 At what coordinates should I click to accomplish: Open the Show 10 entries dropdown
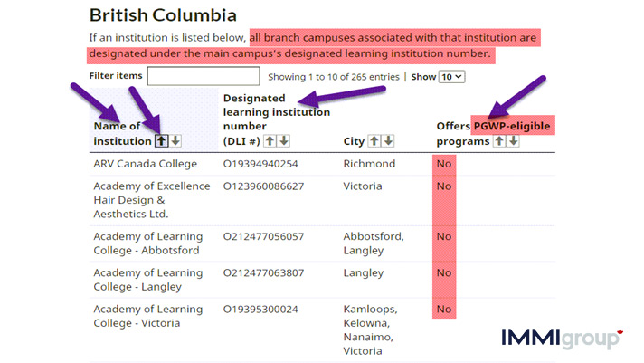coord(451,77)
